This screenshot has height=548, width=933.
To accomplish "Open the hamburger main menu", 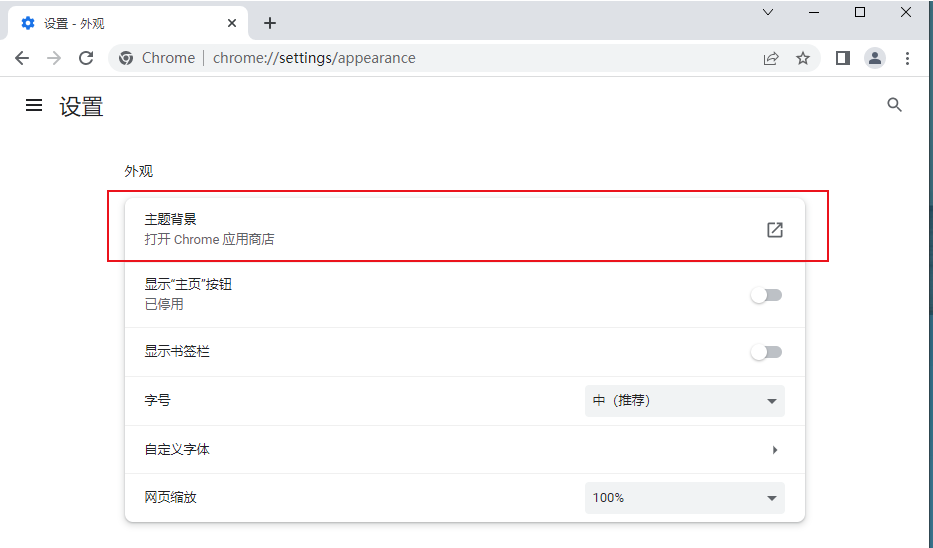I will point(34,105).
